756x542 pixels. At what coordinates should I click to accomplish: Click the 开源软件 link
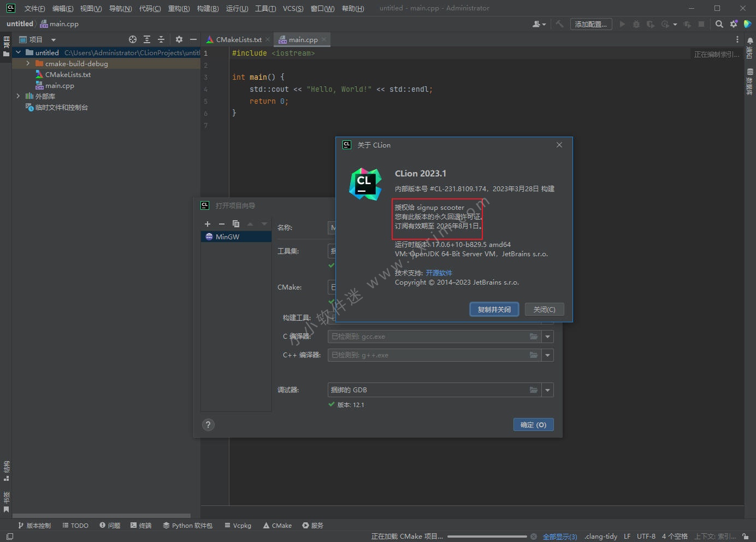click(439, 273)
